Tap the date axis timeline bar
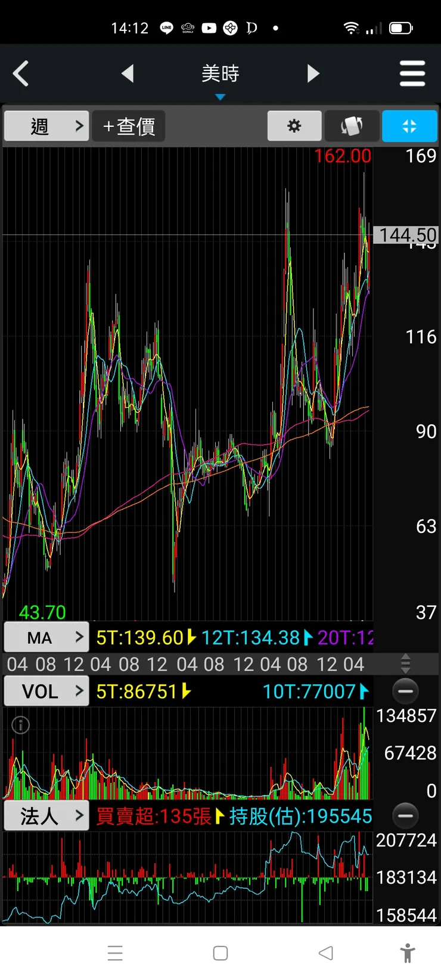Screen dimensions: 441x980 pos(187,663)
